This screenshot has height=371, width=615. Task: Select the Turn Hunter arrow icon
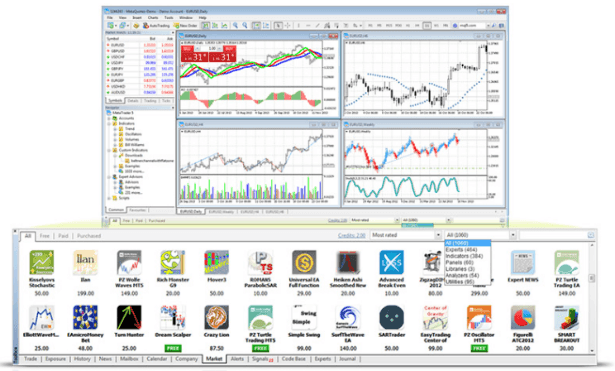pyautogui.click(x=129, y=317)
